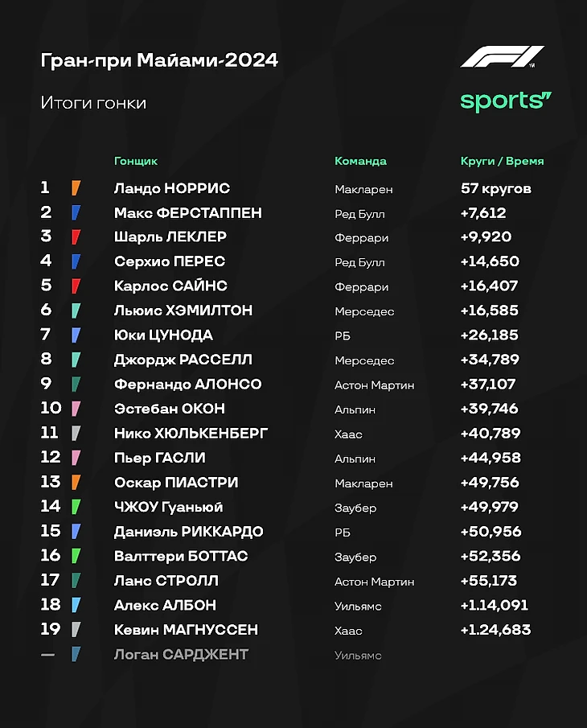The image size is (587, 728).
Task: Click the time gap +26,185 for Цунода
Action: tap(489, 335)
